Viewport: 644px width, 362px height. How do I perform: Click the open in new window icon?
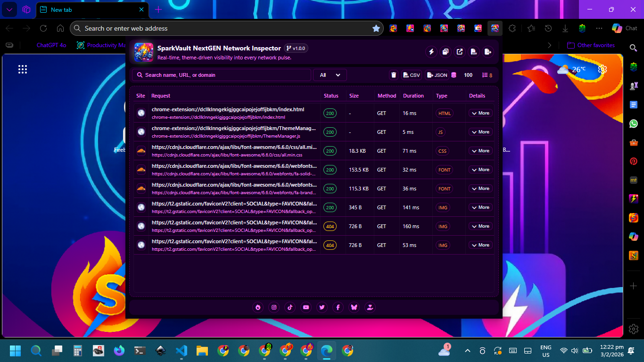click(460, 52)
